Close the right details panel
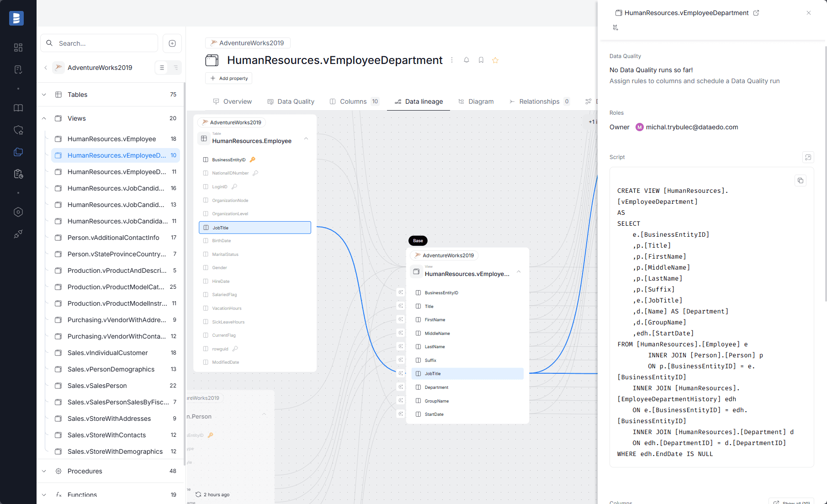The image size is (827, 504). click(x=809, y=13)
